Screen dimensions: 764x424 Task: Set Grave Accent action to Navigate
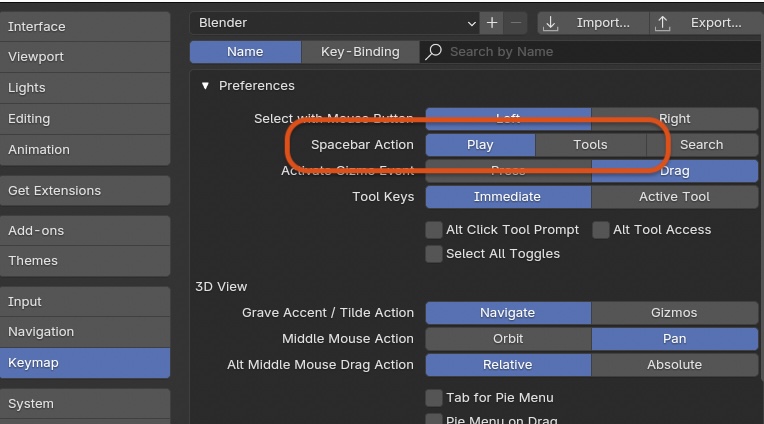point(508,313)
